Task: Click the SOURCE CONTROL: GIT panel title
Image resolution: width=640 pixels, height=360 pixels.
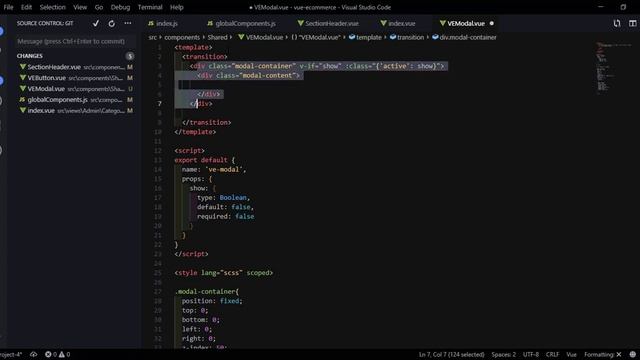Action: point(45,23)
